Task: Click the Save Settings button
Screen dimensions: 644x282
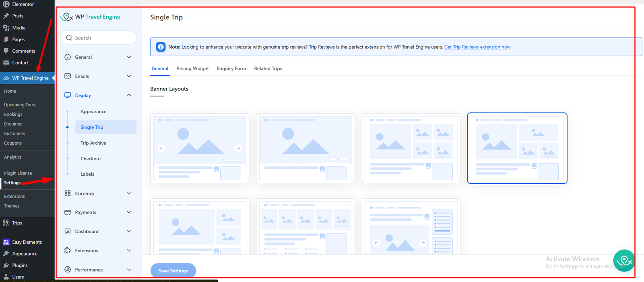Action: (173, 271)
